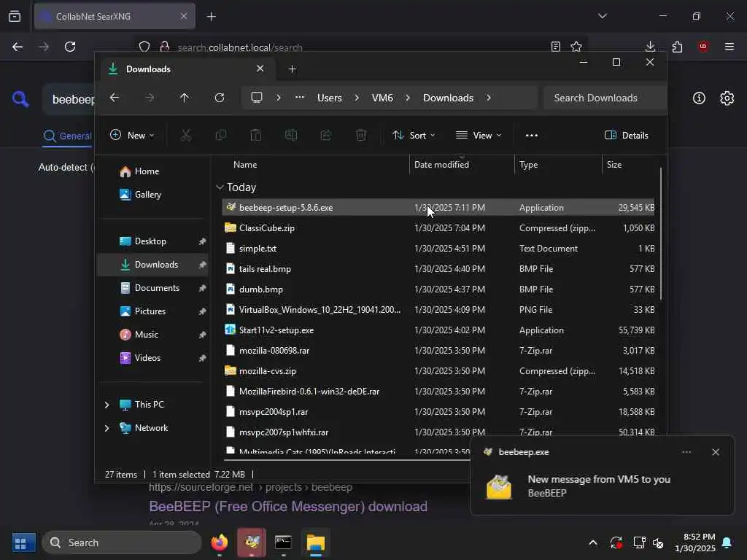Click the Windows taskbar Search box

(122, 542)
